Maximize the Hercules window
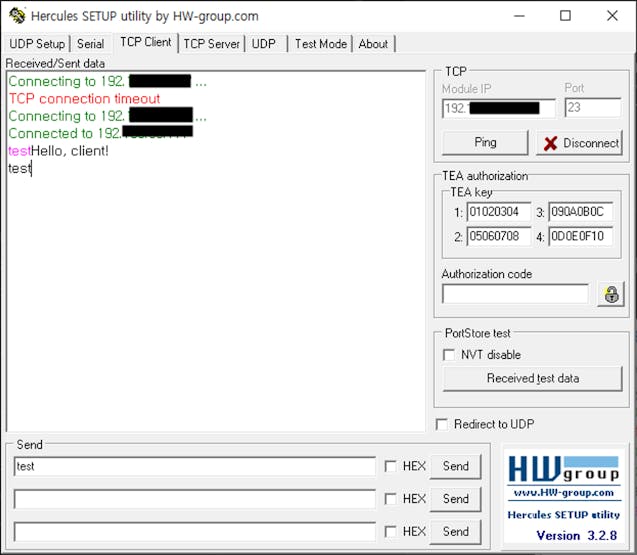The width and height of the screenshot is (637, 555). click(x=565, y=16)
